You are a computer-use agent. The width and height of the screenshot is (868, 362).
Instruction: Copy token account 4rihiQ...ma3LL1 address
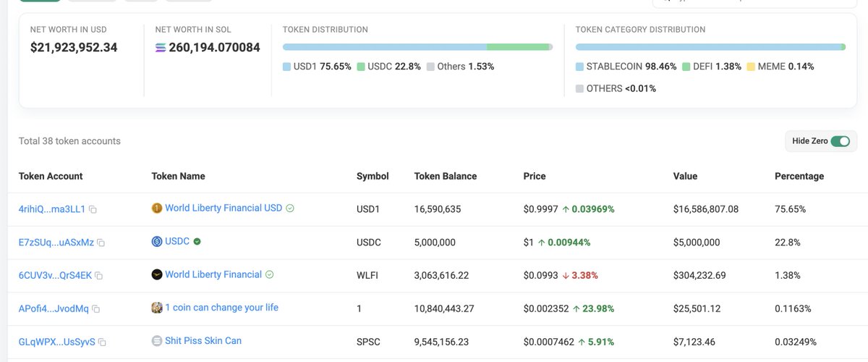(93, 209)
